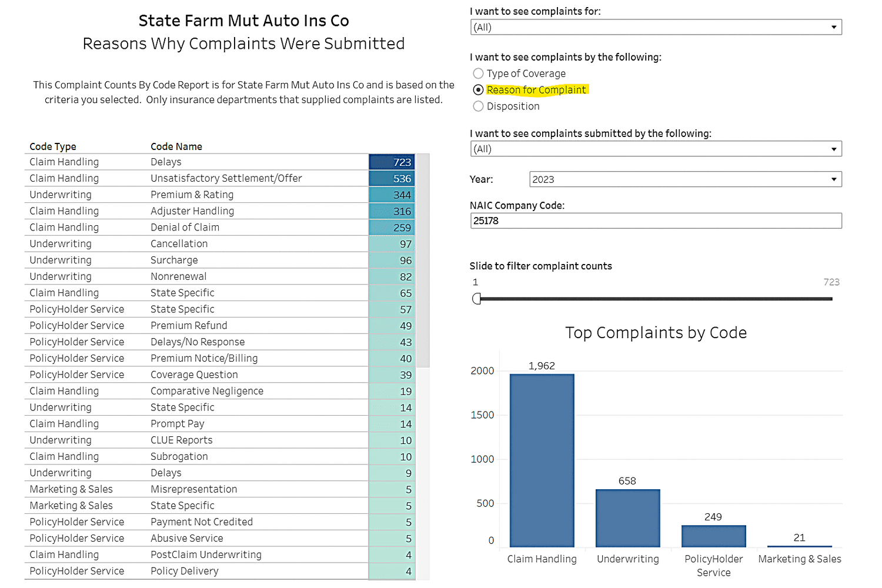
Task: Click the table's vertical scrollbar
Action: 423,260
